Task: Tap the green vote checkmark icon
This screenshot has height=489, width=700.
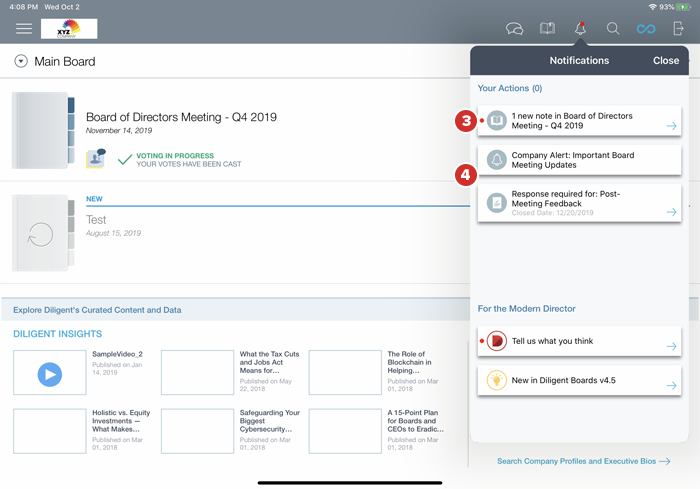Action: 125,159
